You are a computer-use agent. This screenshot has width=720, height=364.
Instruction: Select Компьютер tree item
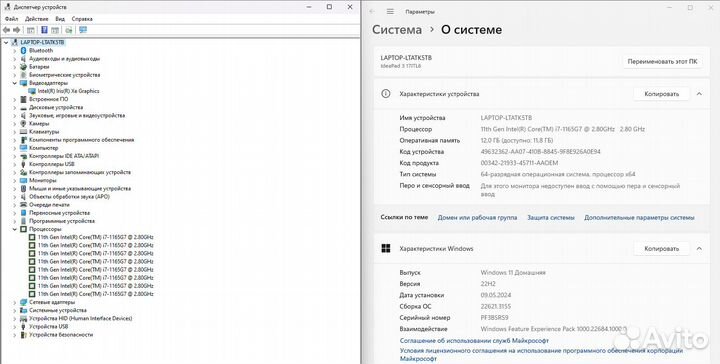click(x=44, y=148)
